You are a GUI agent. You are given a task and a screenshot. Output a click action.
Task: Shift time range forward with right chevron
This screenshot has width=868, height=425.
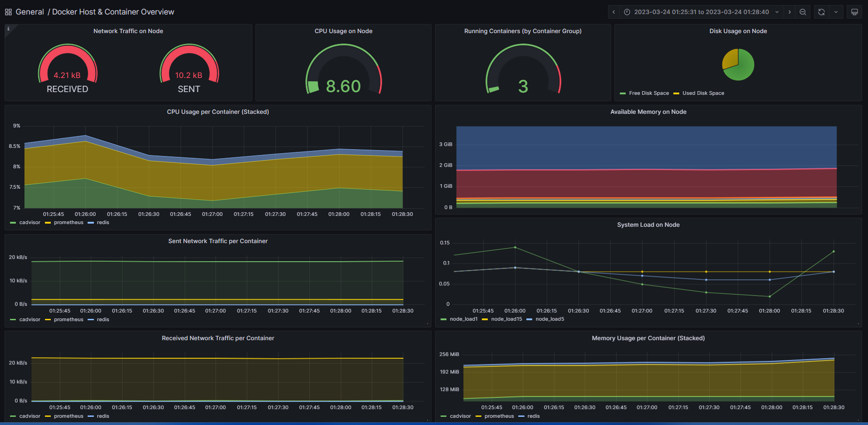[790, 12]
